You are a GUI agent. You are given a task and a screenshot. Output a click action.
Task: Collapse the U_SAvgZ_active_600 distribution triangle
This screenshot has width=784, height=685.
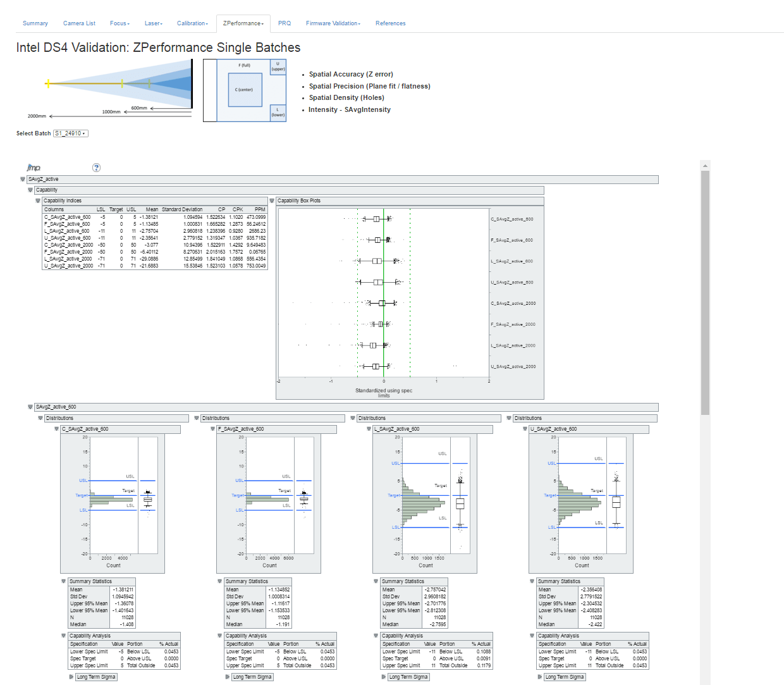[525, 429]
